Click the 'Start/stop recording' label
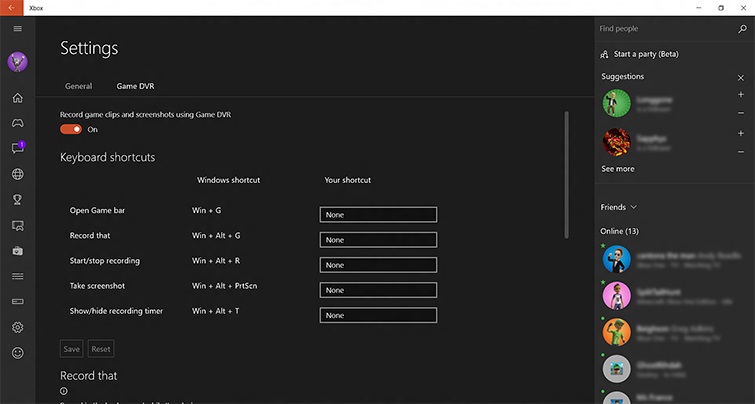This screenshot has width=755, height=404. pos(104,261)
